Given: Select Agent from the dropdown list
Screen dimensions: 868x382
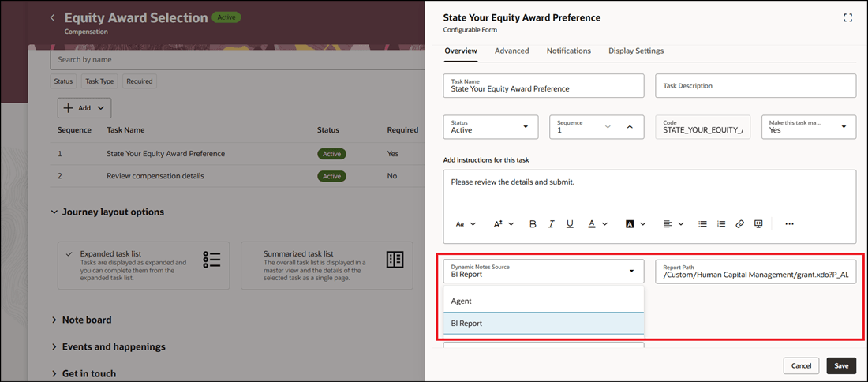Looking at the screenshot, I should 544,301.
